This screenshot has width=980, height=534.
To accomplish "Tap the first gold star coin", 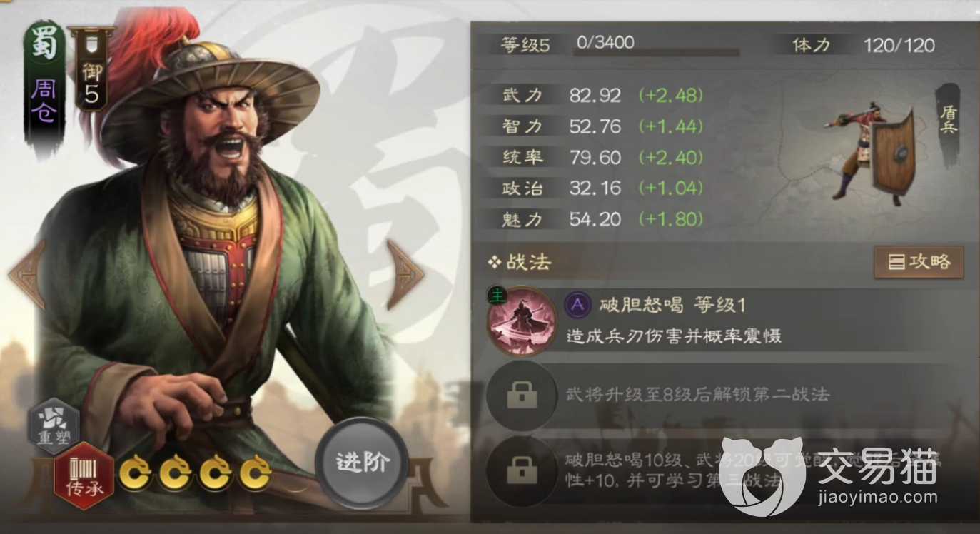I will click(134, 474).
